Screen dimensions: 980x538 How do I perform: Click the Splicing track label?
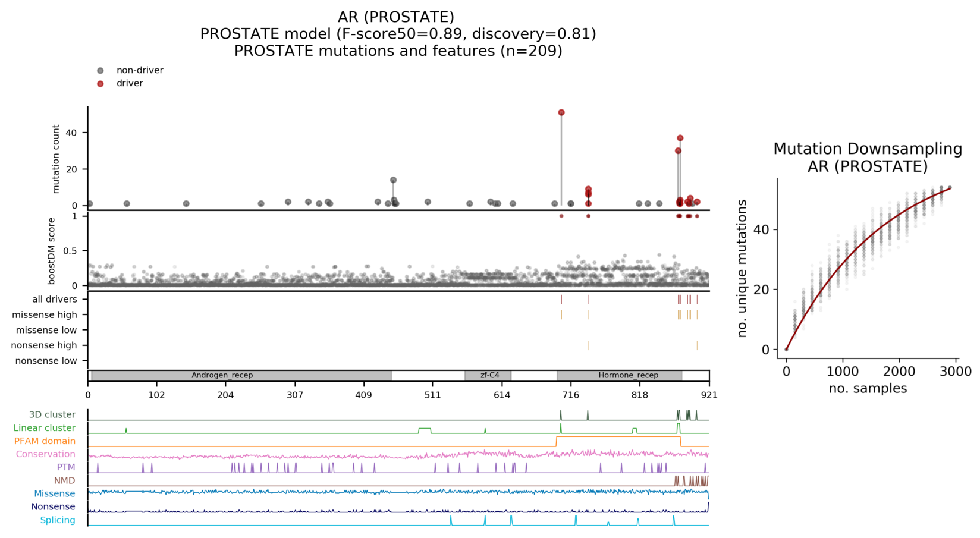(x=57, y=520)
